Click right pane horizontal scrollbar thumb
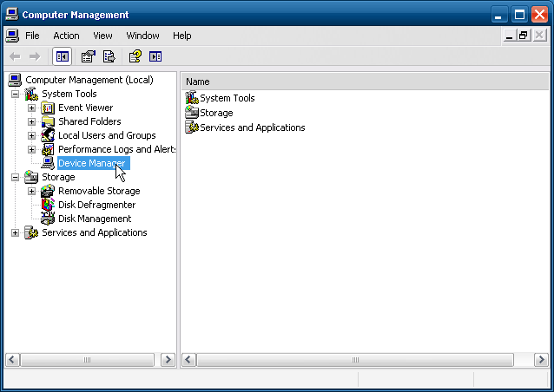 (x=355, y=360)
